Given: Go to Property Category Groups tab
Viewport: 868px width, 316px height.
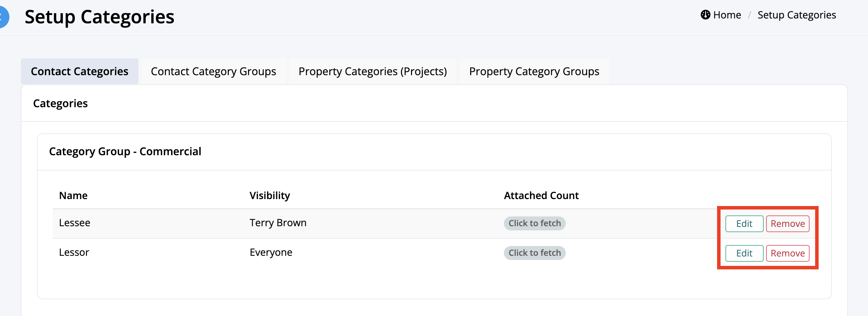Looking at the screenshot, I should [534, 71].
